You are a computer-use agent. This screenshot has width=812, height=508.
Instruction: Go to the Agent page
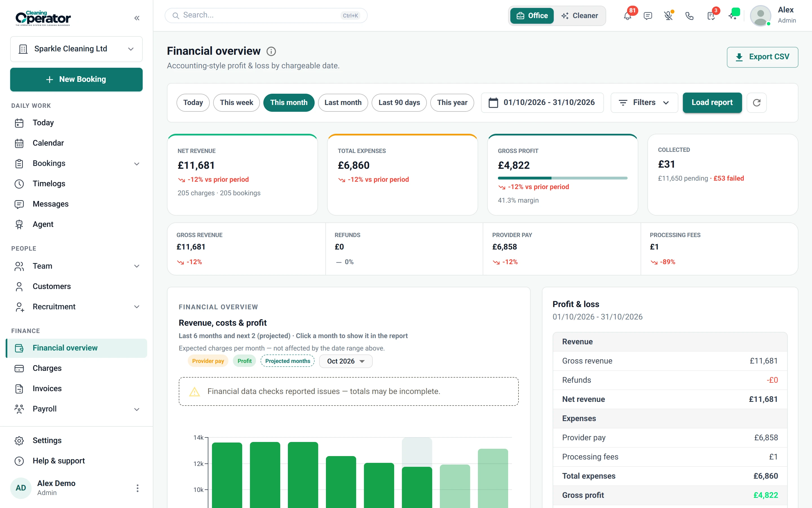pos(76,224)
